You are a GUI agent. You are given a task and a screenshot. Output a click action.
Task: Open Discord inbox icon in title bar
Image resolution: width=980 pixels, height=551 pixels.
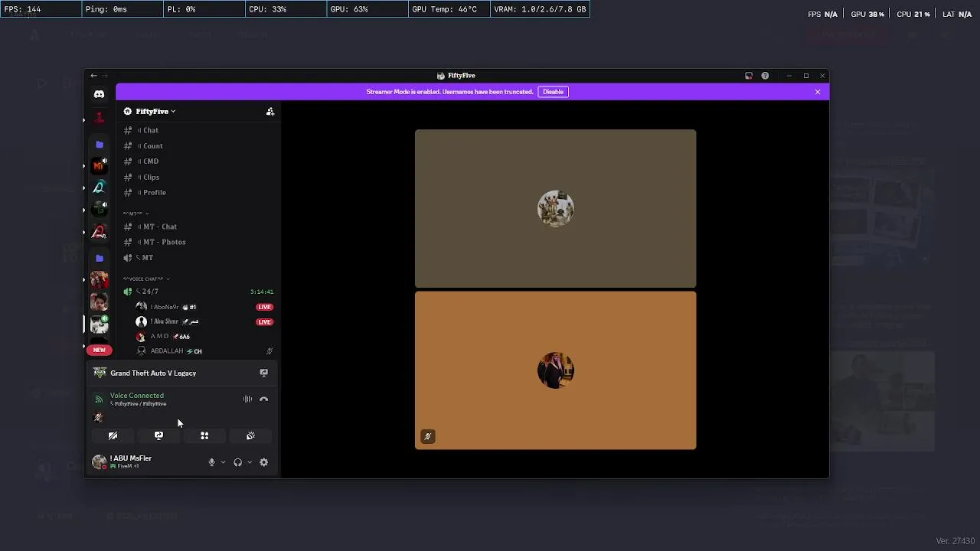click(749, 76)
